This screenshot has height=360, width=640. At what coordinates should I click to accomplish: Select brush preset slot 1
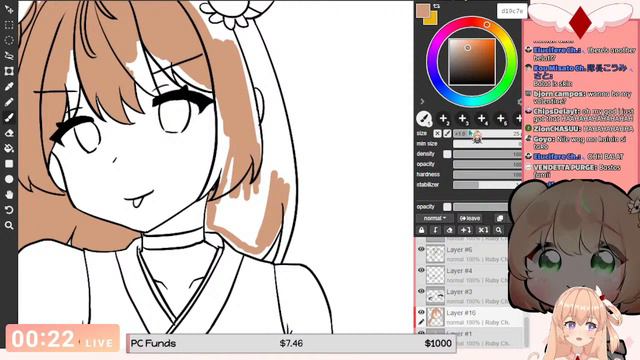(424, 119)
